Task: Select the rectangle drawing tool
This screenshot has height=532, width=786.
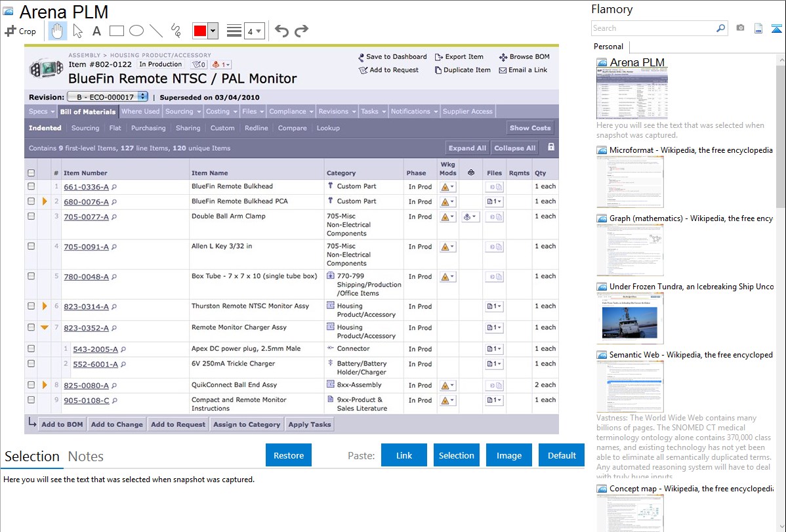Action: click(116, 31)
